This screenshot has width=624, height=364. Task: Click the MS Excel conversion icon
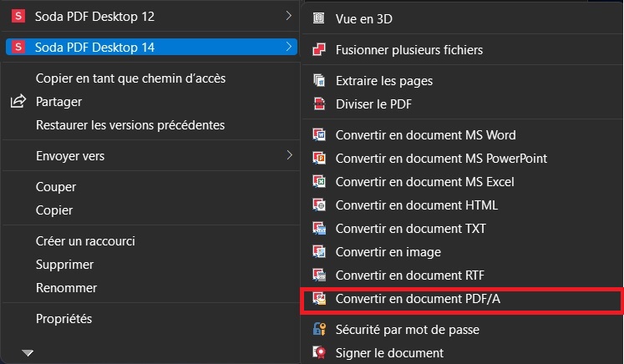click(319, 182)
